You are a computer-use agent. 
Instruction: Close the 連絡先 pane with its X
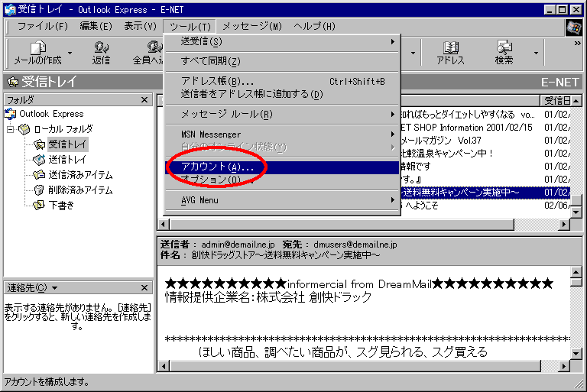(x=144, y=288)
